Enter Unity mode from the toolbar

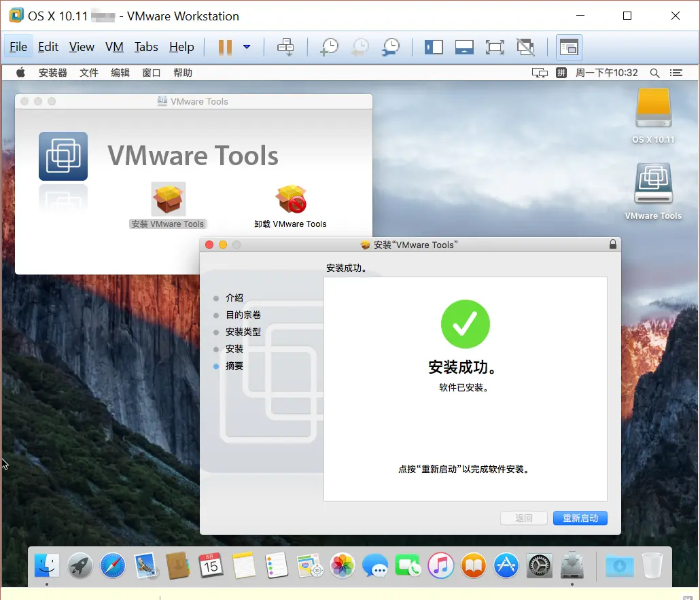pyautogui.click(x=525, y=47)
